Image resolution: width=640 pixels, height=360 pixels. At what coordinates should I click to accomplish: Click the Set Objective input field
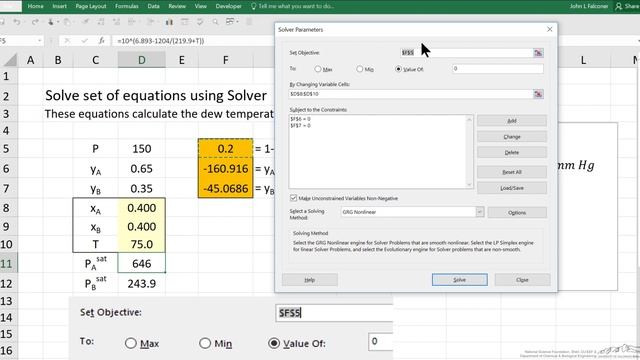click(466, 53)
